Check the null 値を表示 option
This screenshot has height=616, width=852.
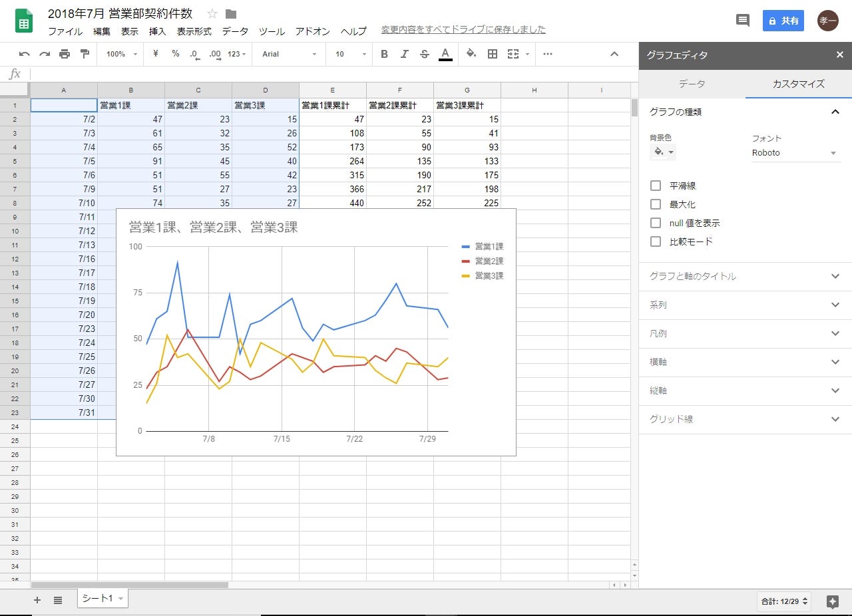pos(656,223)
